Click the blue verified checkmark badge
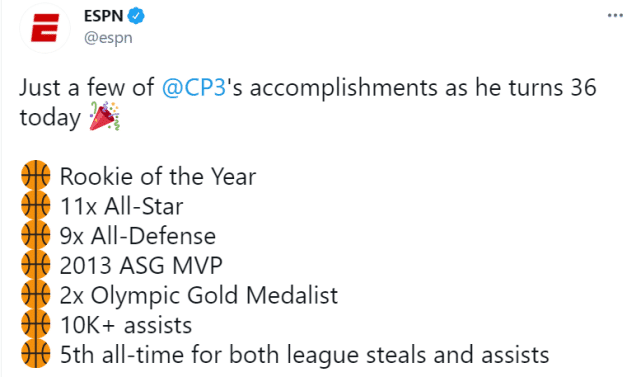Image resolution: width=641 pixels, height=377 pixels. click(x=136, y=16)
